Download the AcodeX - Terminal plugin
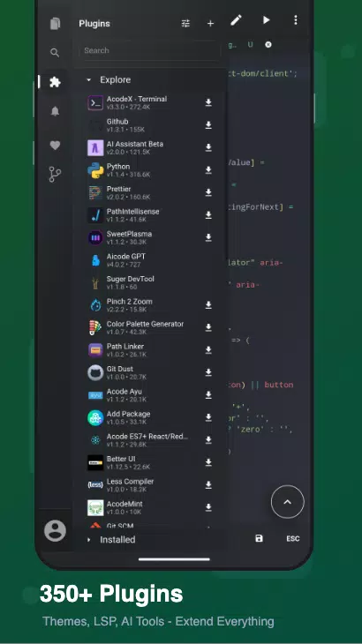The height and width of the screenshot is (644, 362). [208, 102]
